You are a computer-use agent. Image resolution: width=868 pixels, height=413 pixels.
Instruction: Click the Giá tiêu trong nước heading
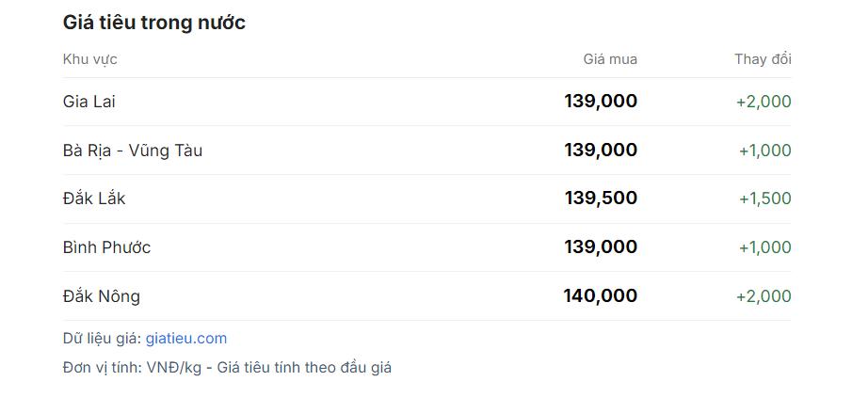[x=154, y=23]
